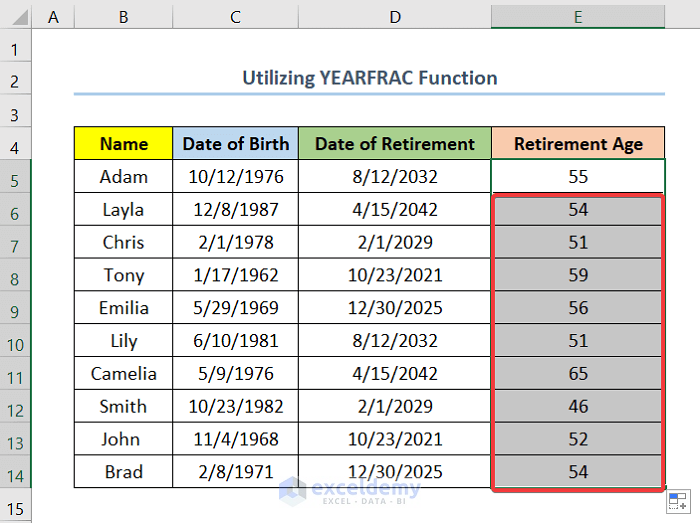
Task: Select column D header
Action: [395, 16]
